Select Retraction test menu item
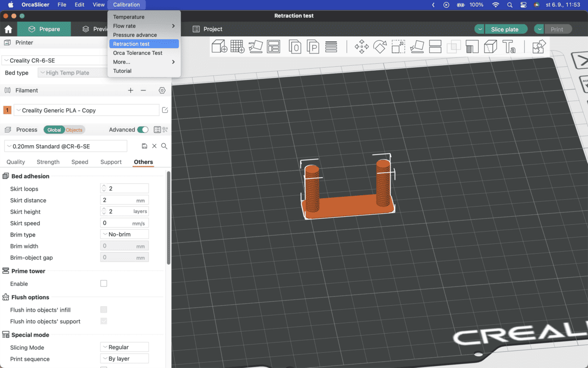The image size is (588, 368). (144, 44)
